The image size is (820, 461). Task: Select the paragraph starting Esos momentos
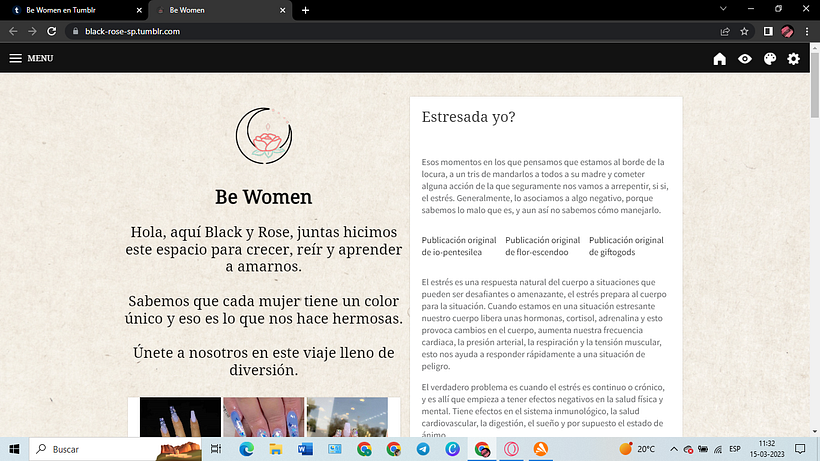(x=544, y=186)
